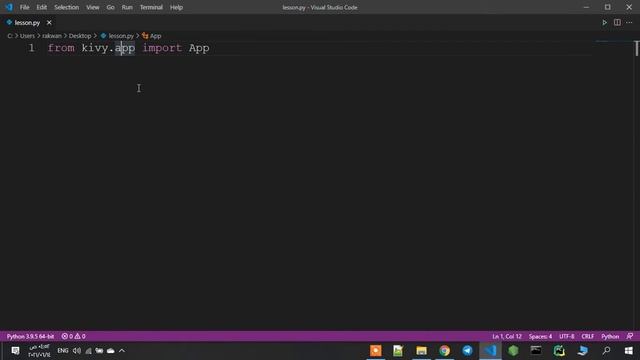Image resolution: width=640 pixels, height=360 pixels.
Task: Run the Python file with the play icon
Action: click(604, 23)
